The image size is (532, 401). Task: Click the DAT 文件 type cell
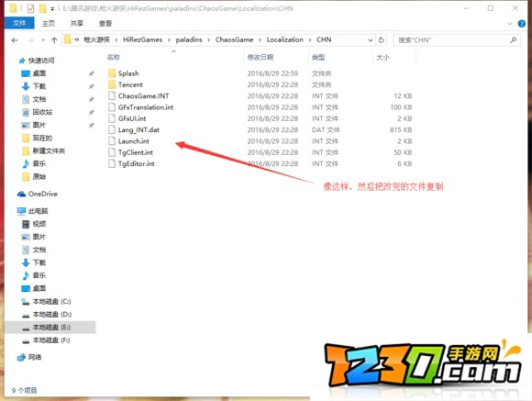[326, 129]
